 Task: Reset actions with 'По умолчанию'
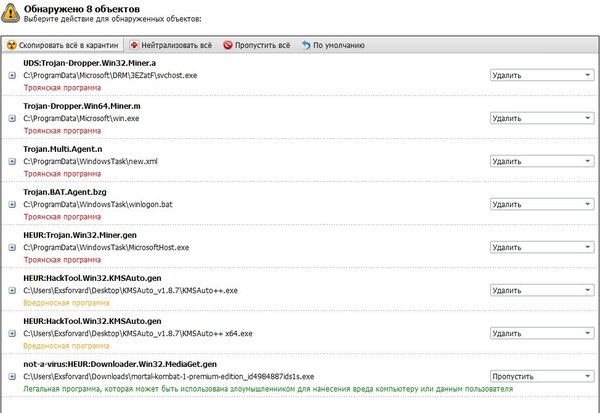[333, 45]
